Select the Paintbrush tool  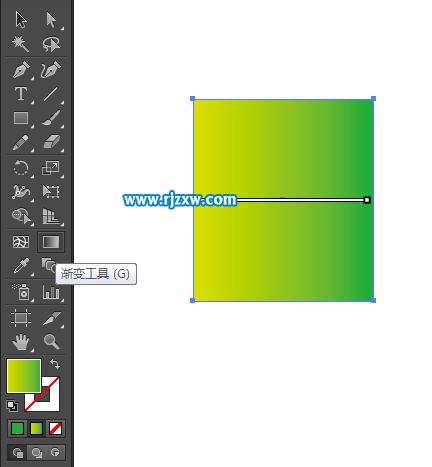(51, 118)
